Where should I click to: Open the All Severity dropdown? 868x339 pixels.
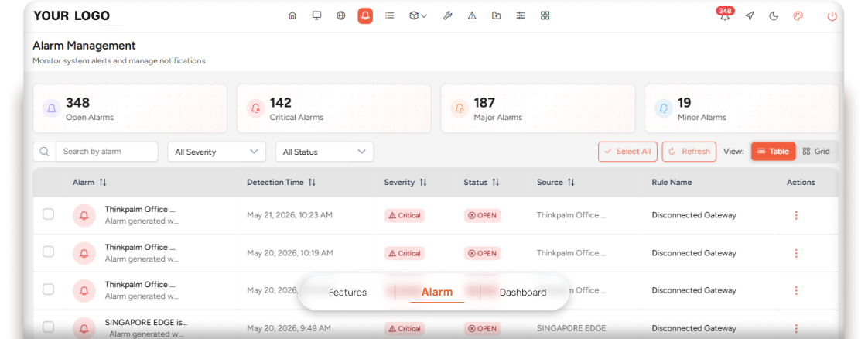pos(217,152)
